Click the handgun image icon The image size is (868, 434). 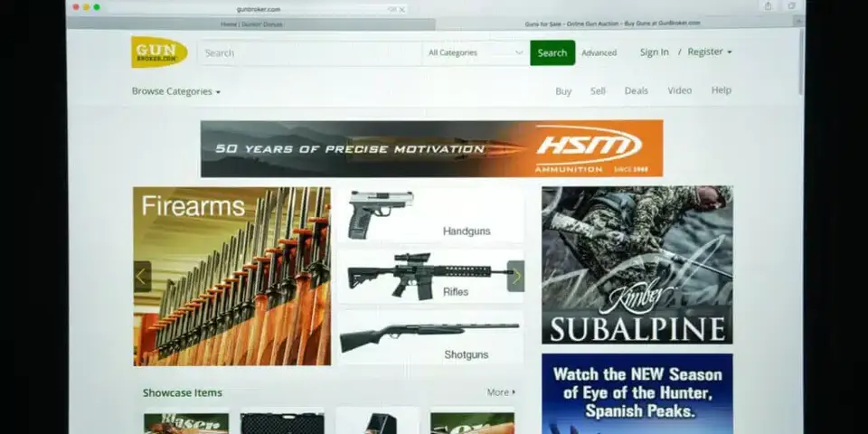[381, 212]
